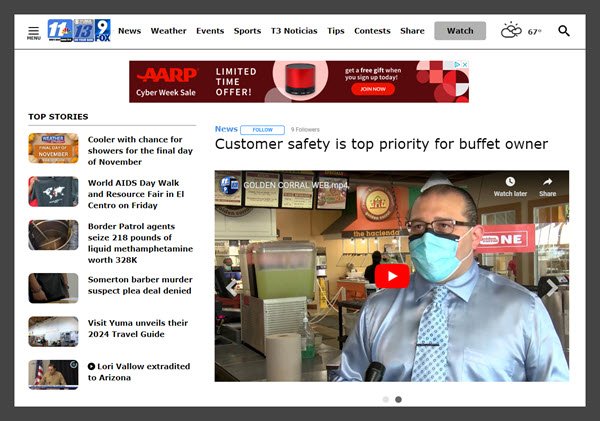Screen dimensions: 600x421
Task: Open Somerton barber murder suspect story
Action: (140, 285)
